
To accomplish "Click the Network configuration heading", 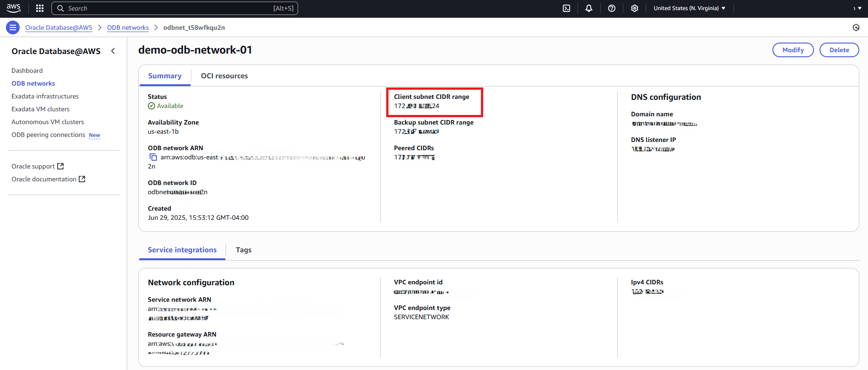I will click(x=191, y=283).
